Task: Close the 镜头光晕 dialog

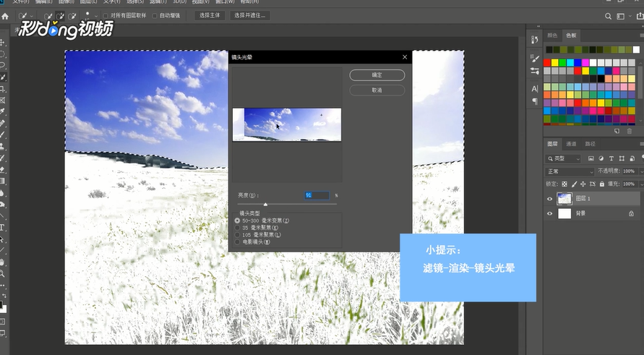Action: 405,57
